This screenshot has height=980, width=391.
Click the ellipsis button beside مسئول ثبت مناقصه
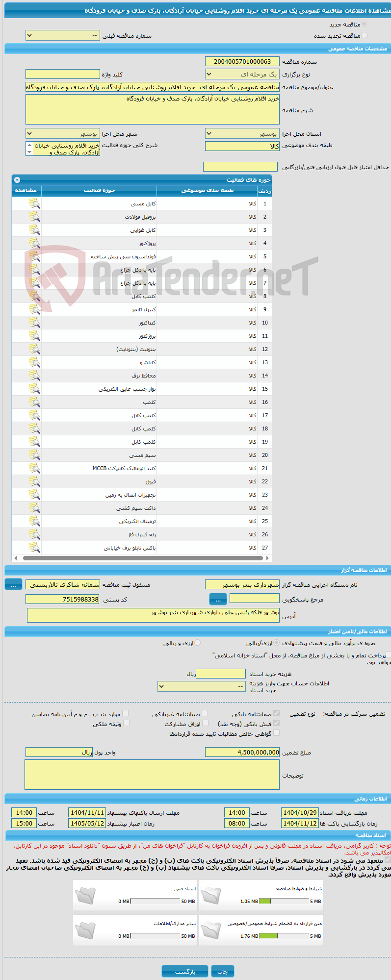[13, 584]
